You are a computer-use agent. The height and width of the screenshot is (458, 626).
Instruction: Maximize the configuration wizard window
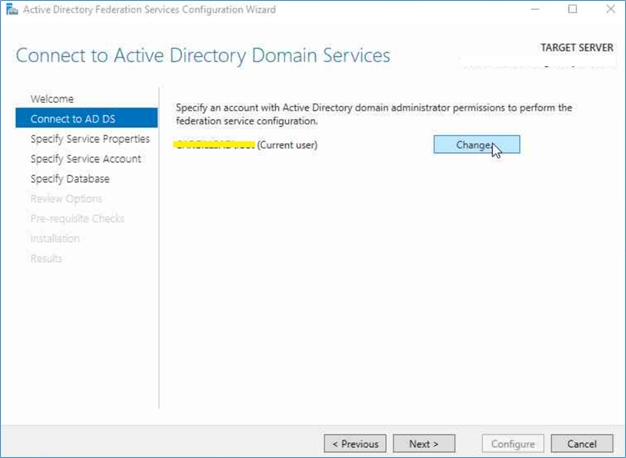(573, 9)
